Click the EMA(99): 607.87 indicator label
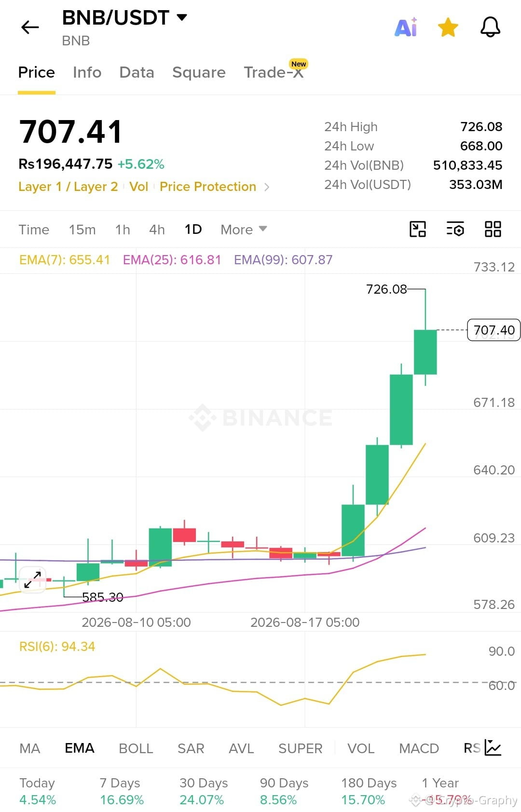 pos(283,260)
